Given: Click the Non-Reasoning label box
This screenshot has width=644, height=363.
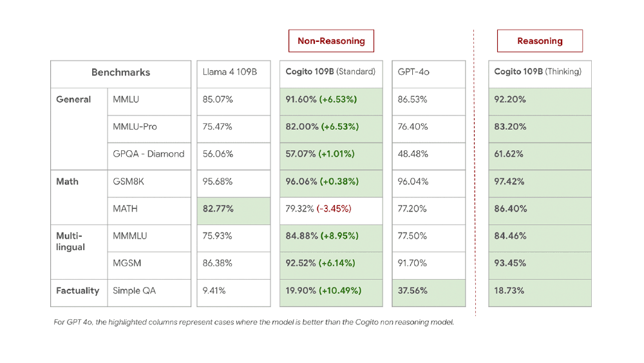Looking at the screenshot, I should (x=331, y=41).
